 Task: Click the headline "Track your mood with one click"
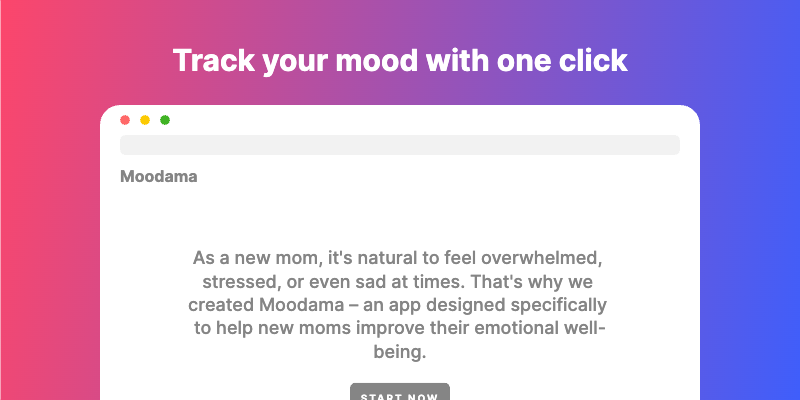point(400,61)
